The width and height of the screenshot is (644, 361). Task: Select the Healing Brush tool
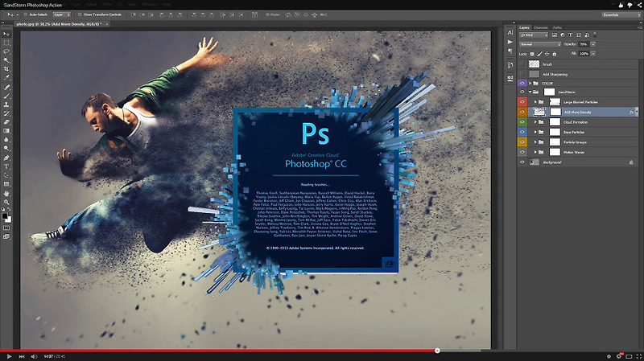tap(6, 87)
